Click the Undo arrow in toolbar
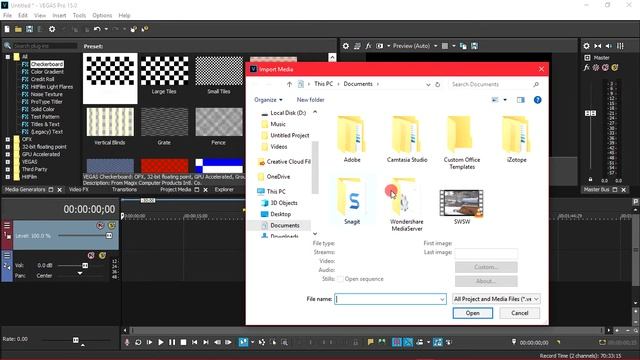The width and height of the screenshot is (640, 360). click(97, 29)
